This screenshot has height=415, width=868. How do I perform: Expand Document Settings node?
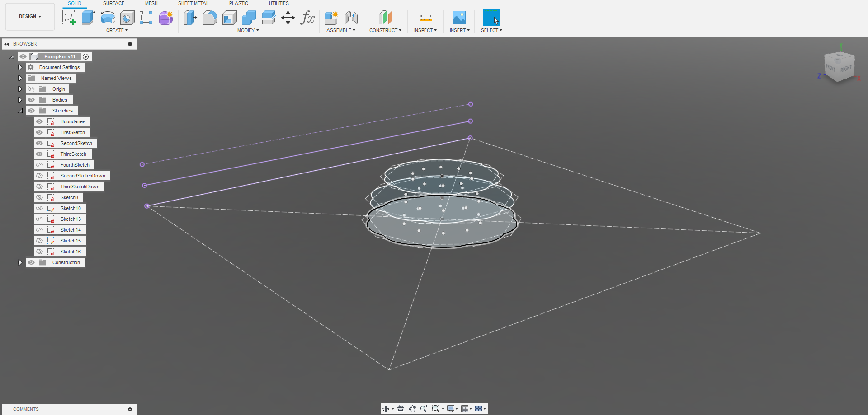coord(20,67)
